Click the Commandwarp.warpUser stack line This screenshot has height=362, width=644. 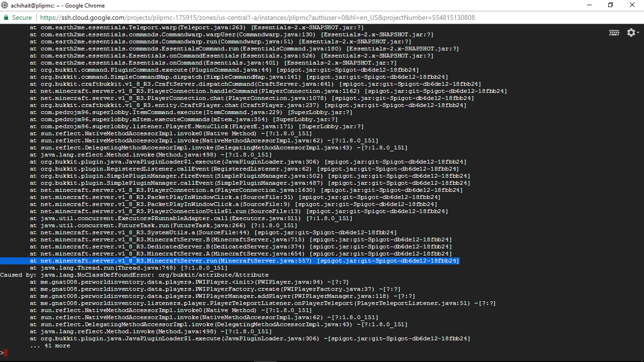tap(231, 34)
